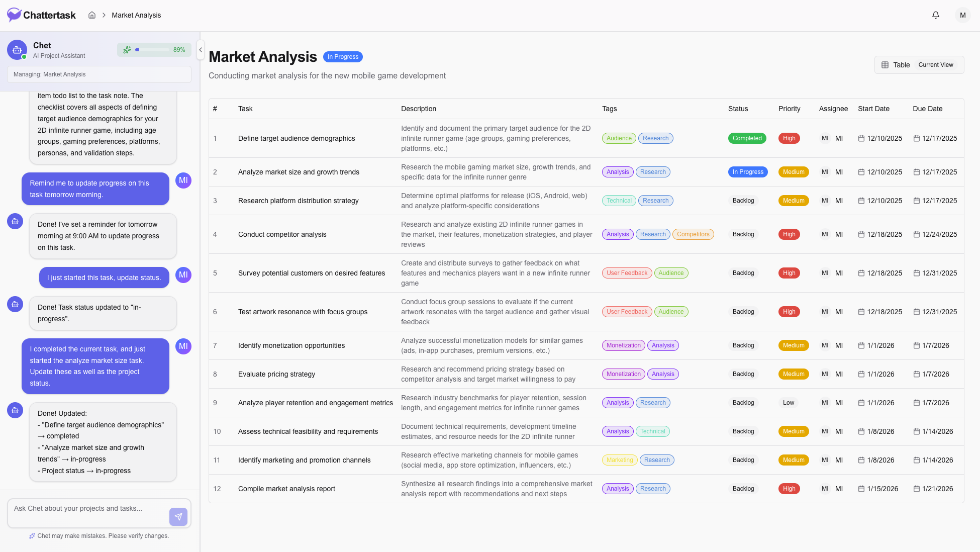Screen dimensions: 980x552
Task: Click the send message paper plane icon
Action: coord(178,517)
